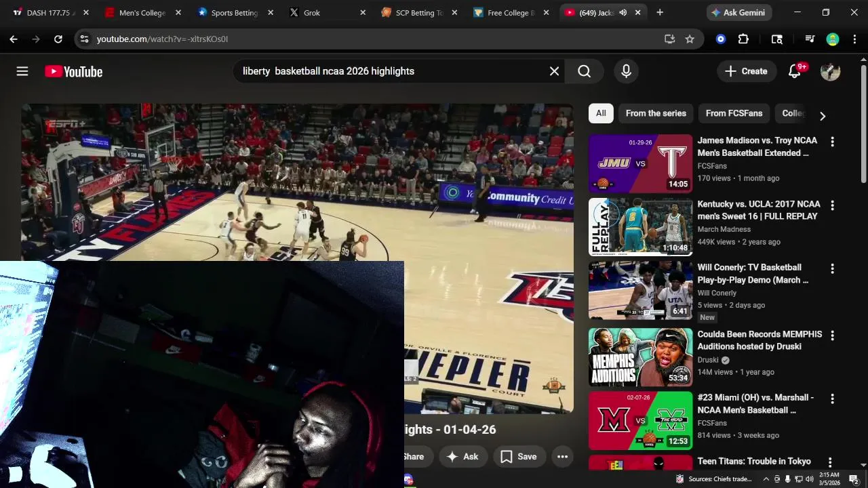Save the video with the Save button

(x=519, y=457)
